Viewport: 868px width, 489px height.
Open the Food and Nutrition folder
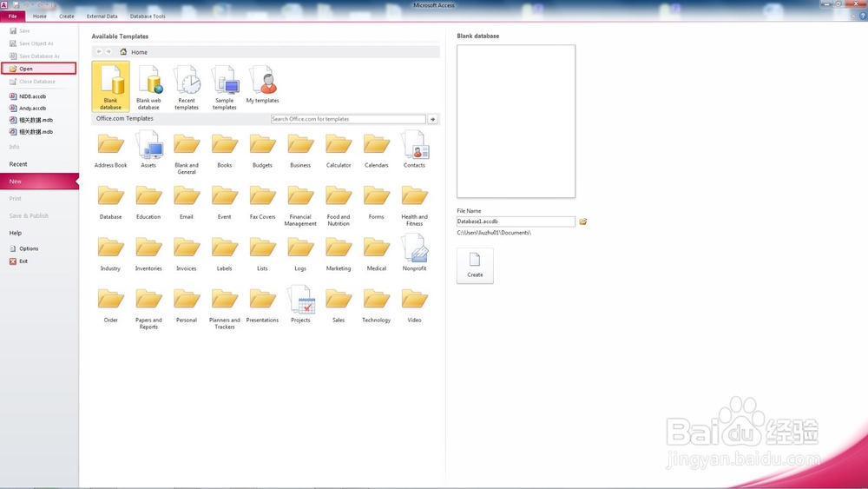click(x=339, y=205)
